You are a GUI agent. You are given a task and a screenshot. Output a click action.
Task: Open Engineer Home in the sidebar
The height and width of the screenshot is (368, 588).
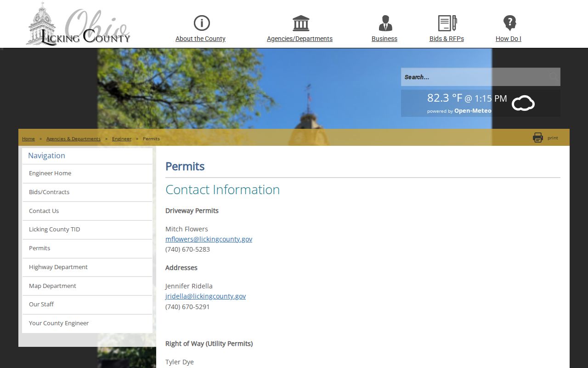coord(87,173)
